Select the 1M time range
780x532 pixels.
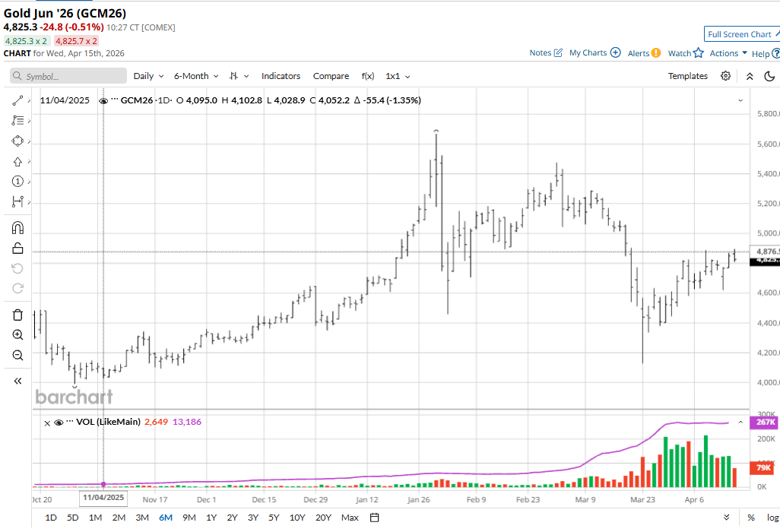[95, 518]
